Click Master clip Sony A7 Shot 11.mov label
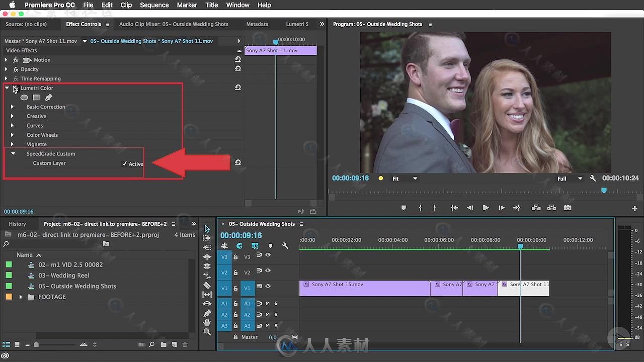The height and width of the screenshot is (362, 644). [40, 41]
